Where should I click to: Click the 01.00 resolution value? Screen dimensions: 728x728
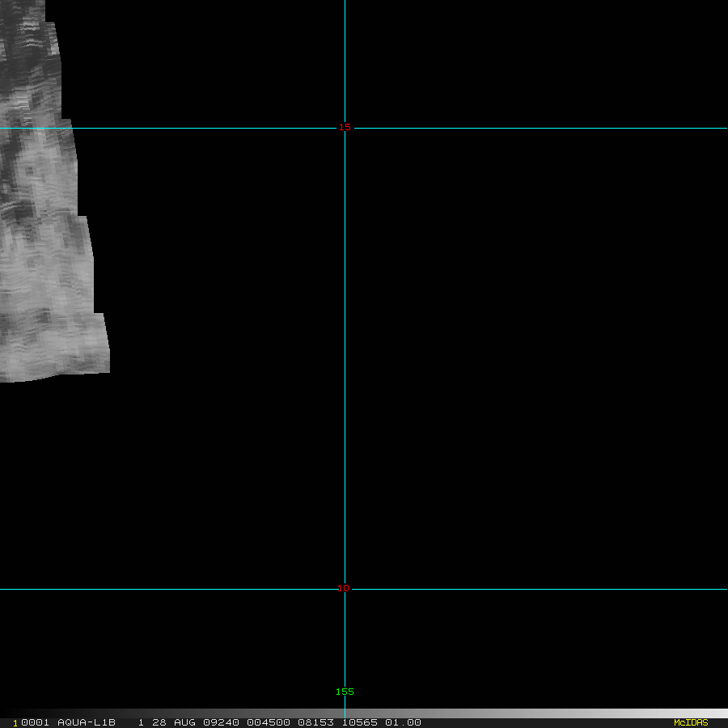403,722
